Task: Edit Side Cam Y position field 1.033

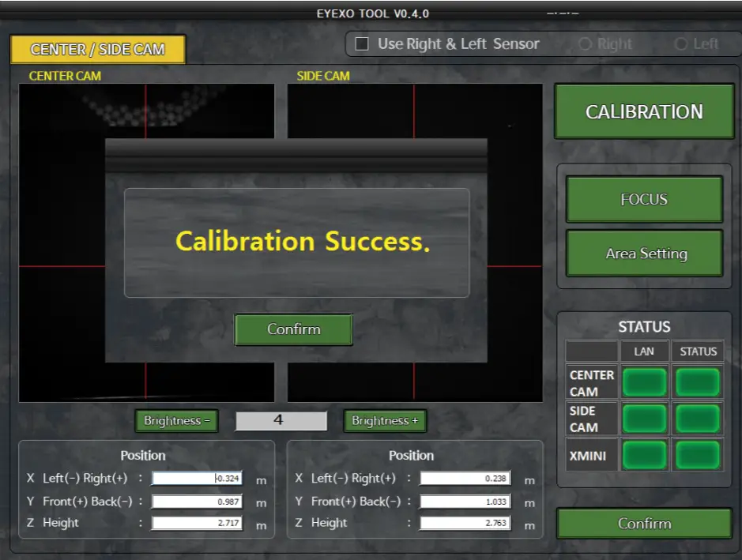Action: tap(465, 502)
